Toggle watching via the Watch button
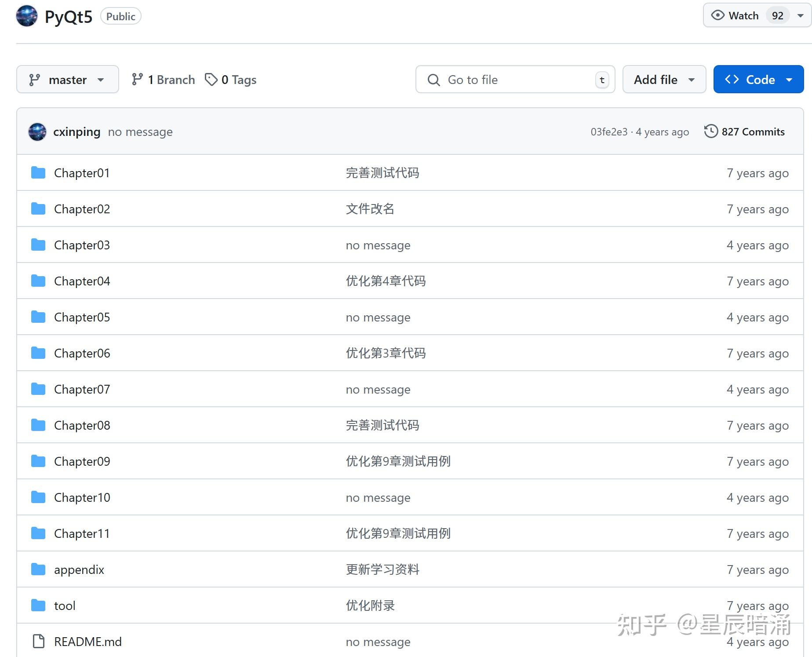Image resolution: width=812 pixels, height=657 pixels. point(743,15)
